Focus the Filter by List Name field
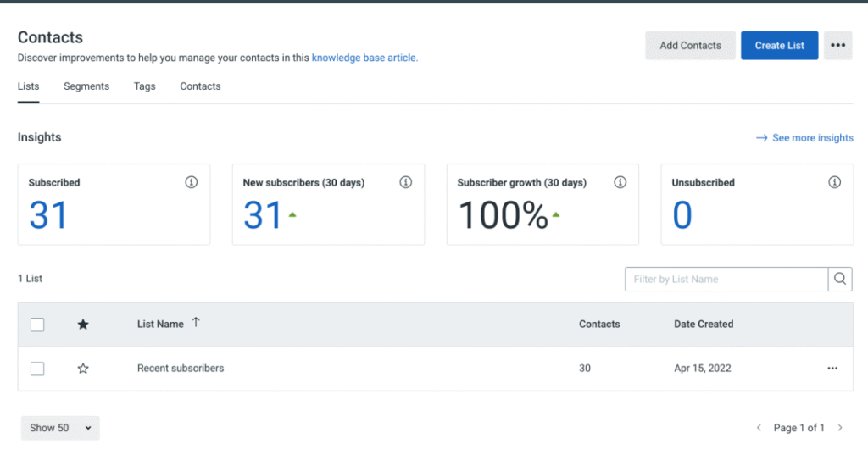868x466 pixels. click(x=726, y=279)
